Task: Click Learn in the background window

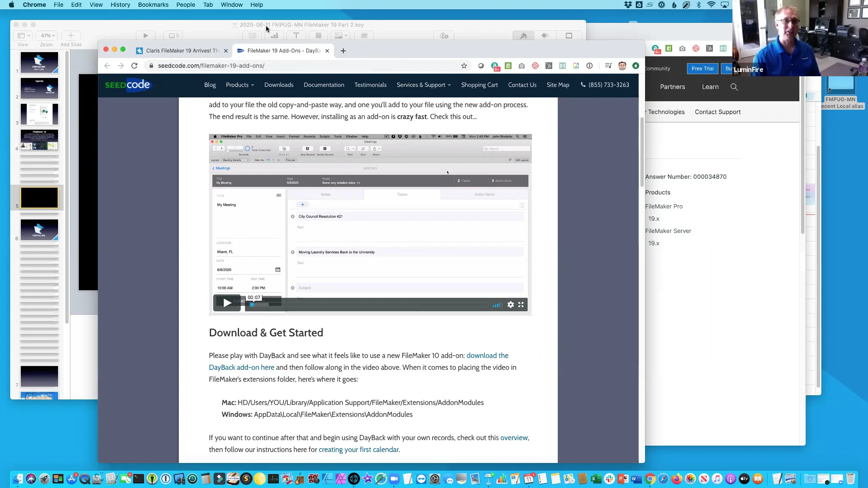Action: pyautogui.click(x=710, y=87)
